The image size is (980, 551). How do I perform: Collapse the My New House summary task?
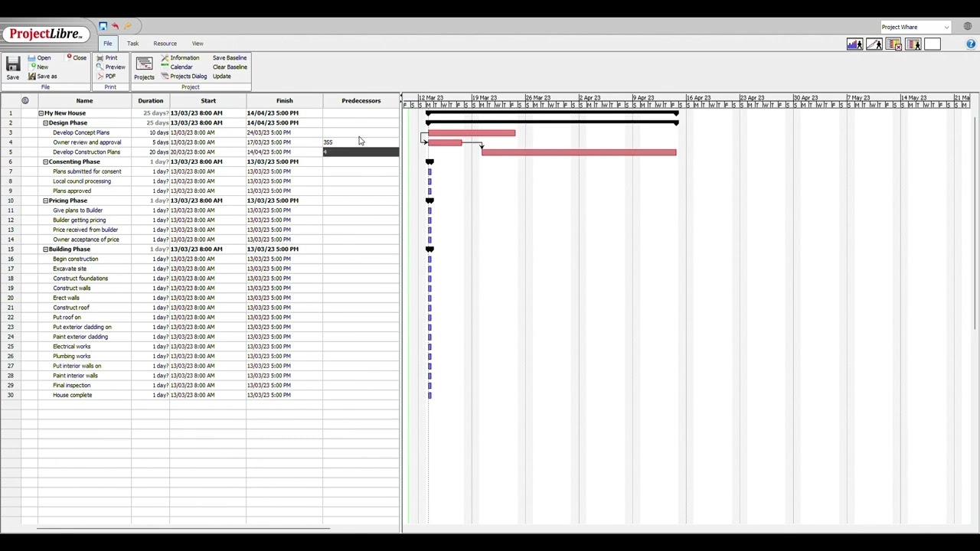[x=41, y=113]
